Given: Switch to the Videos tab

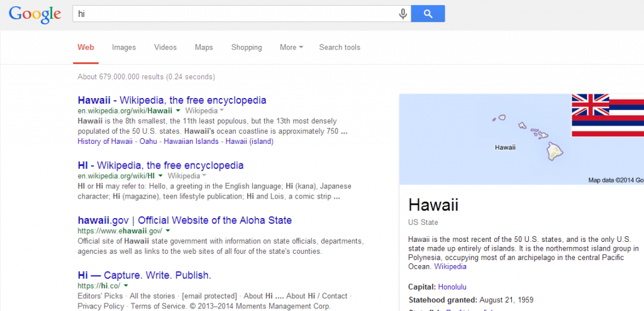Looking at the screenshot, I should click(165, 47).
